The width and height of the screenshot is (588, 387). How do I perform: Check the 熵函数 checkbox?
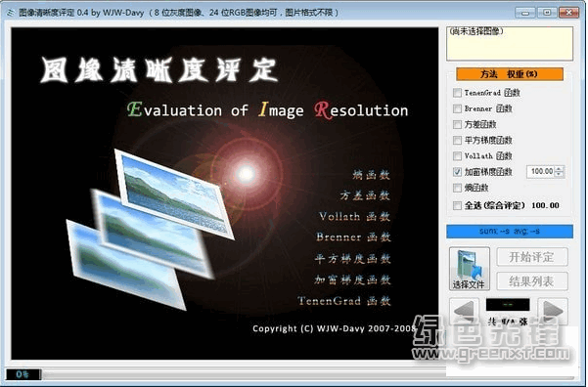click(457, 188)
